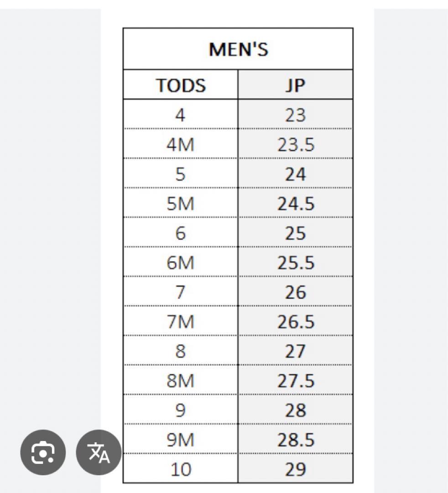The width and height of the screenshot is (448, 493).
Task: Select the JP column header
Action: [x=295, y=85]
